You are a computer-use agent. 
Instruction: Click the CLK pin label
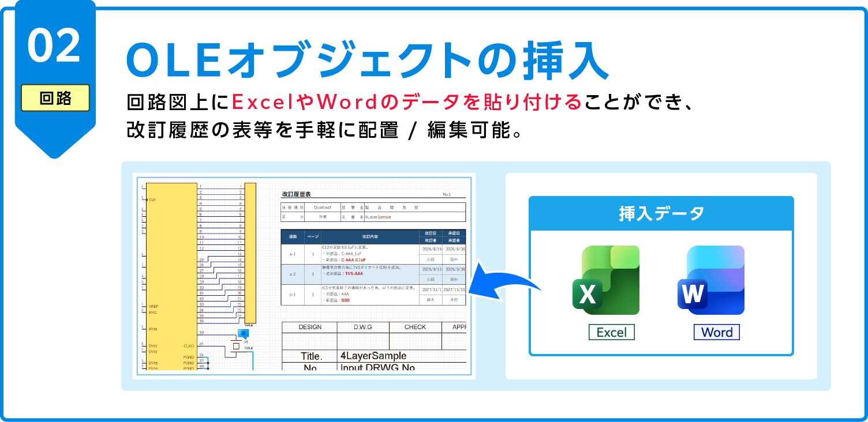click(x=152, y=199)
